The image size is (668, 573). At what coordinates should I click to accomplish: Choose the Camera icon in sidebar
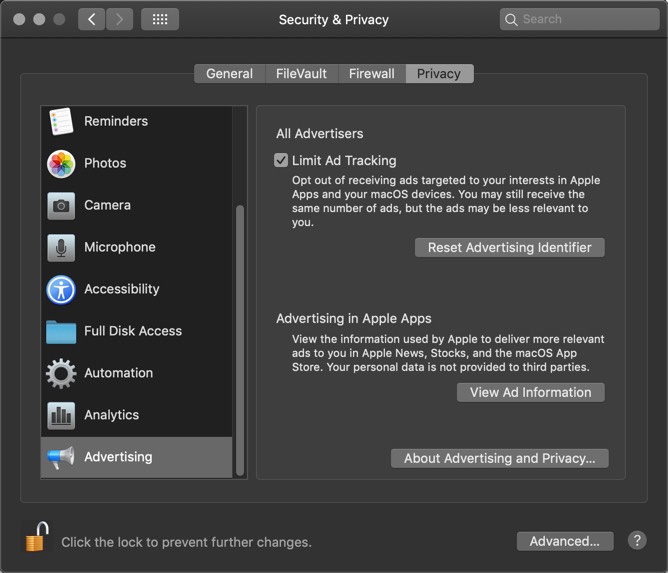(61, 206)
